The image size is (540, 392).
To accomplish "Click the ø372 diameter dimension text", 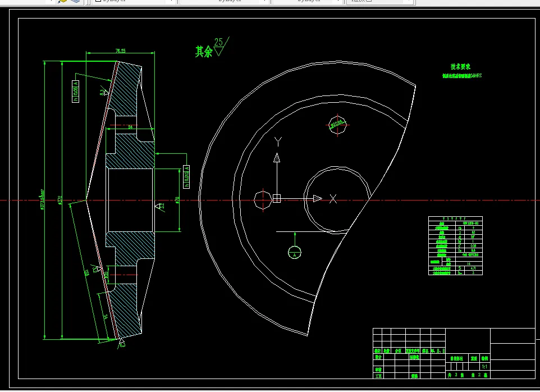I will coord(60,200).
